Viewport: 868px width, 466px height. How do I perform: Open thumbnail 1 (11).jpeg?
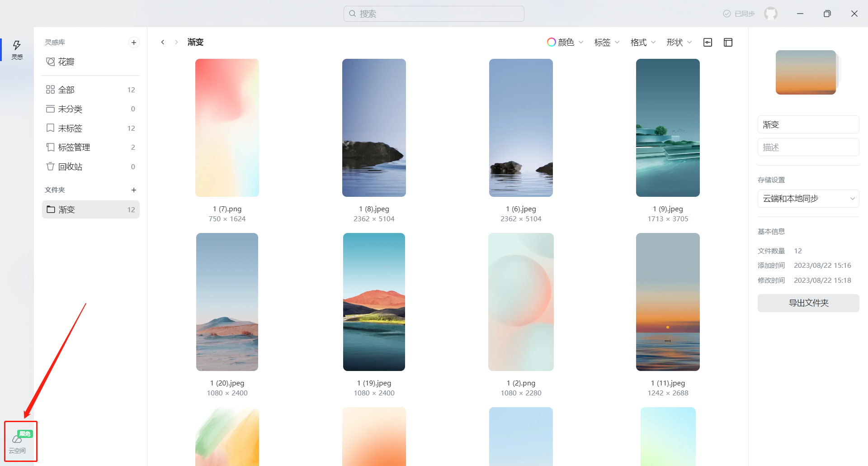[668, 302]
